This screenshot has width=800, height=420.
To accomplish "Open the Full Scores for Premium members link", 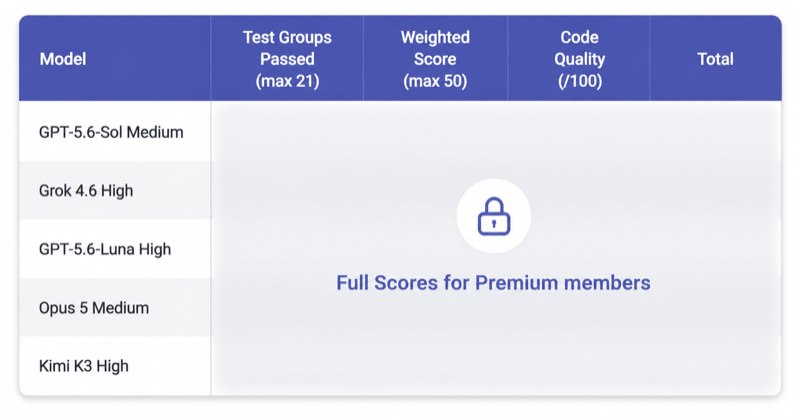I will [493, 283].
